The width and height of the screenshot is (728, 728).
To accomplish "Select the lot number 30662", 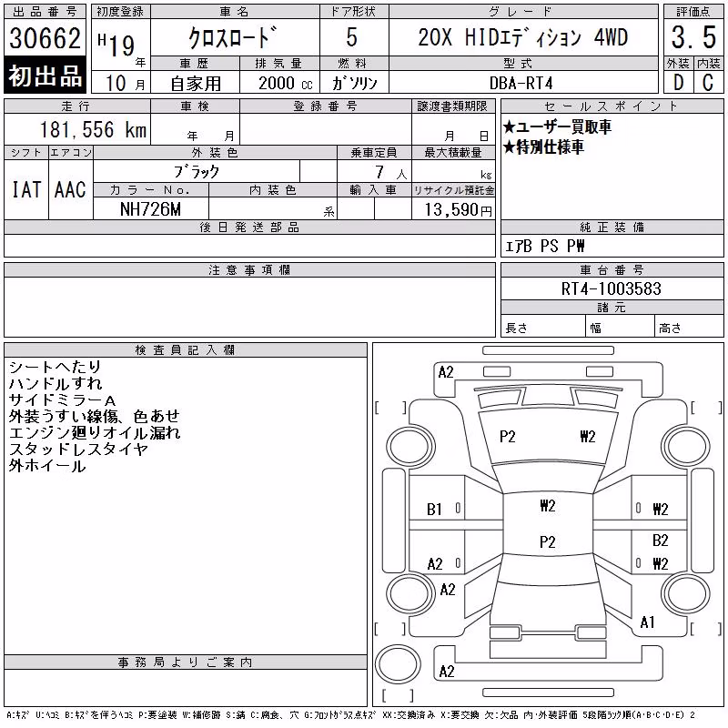I will click(x=45, y=38).
